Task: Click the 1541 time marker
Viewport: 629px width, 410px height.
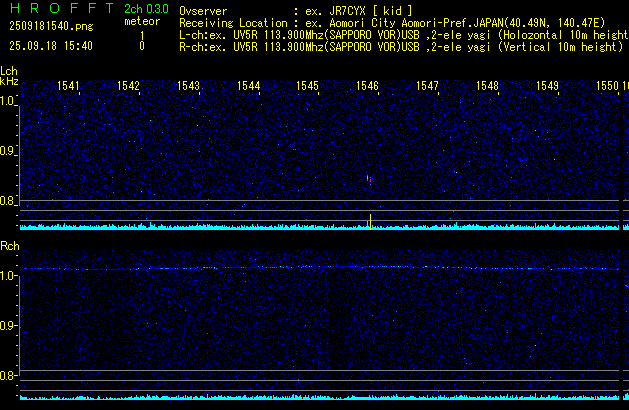Action: 69,86
